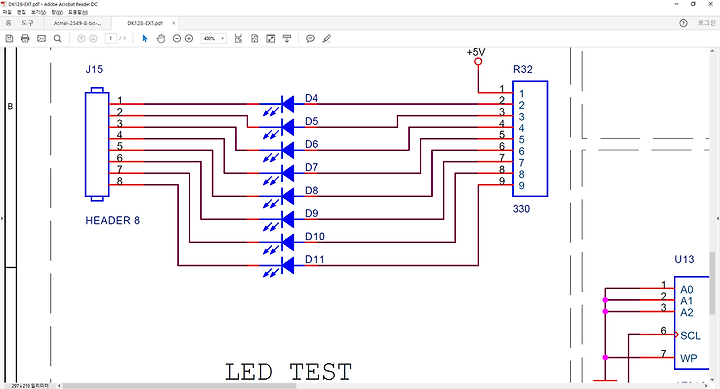Click the D5 LED label
720x389 pixels.
click(x=311, y=121)
